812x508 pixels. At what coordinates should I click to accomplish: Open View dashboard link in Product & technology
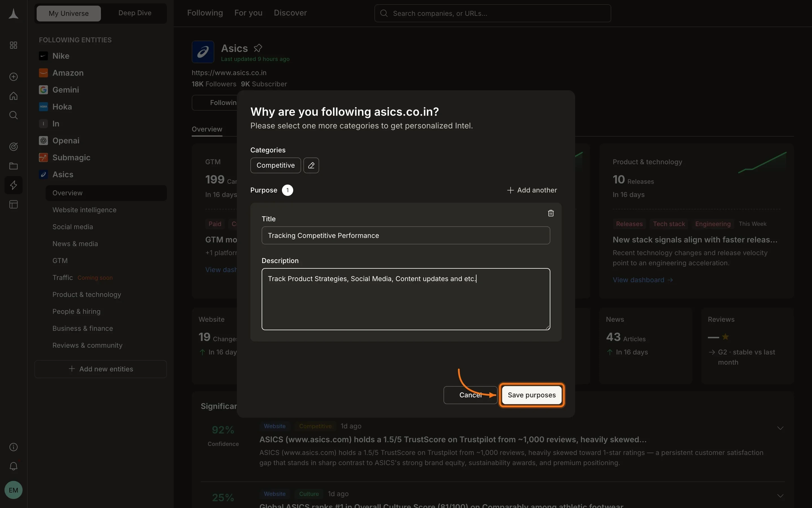click(643, 280)
